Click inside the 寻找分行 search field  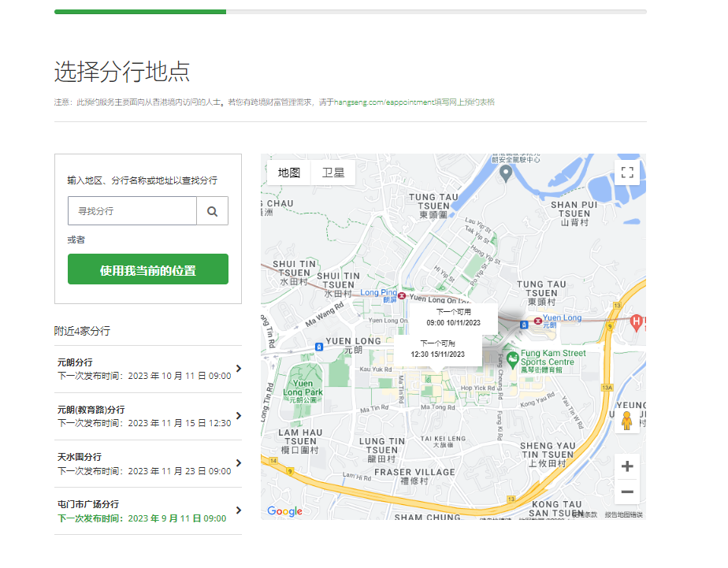(132, 210)
